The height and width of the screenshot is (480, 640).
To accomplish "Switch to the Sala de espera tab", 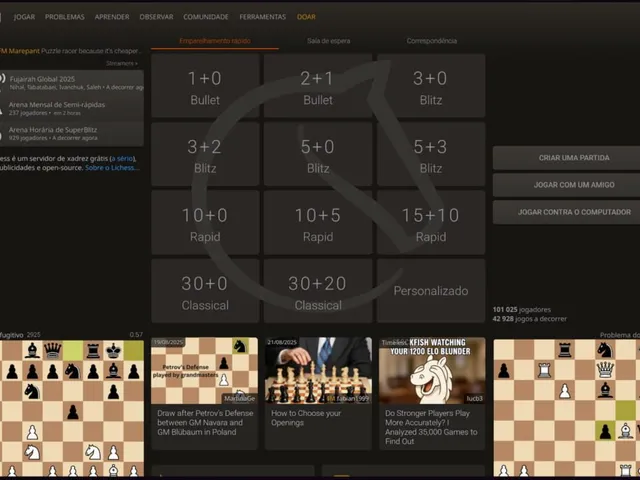I will coord(329,41).
